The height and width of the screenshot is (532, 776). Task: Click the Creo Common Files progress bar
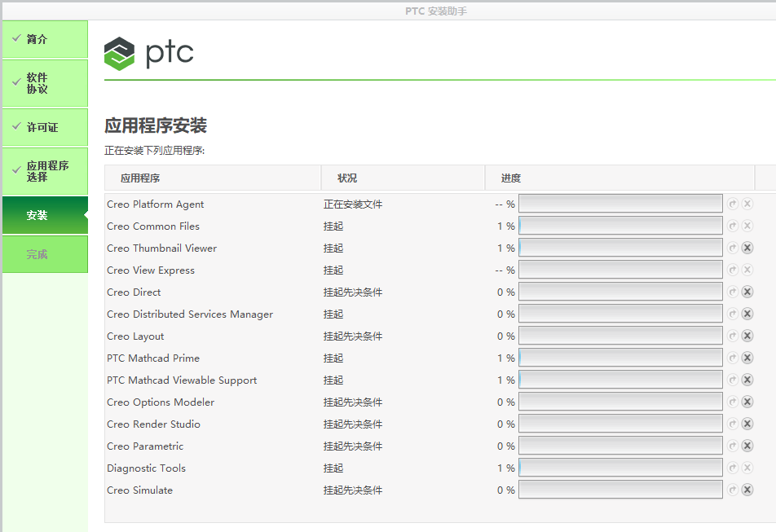pyautogui.click(x=620, y=226)
